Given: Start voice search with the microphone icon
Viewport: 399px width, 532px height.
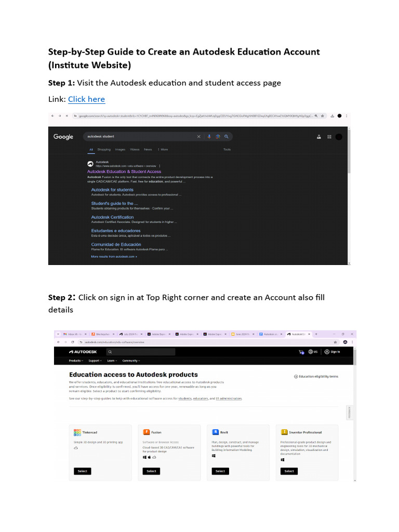Looking at the screenshot, I should pyautogui.click(x=209, y=137).
